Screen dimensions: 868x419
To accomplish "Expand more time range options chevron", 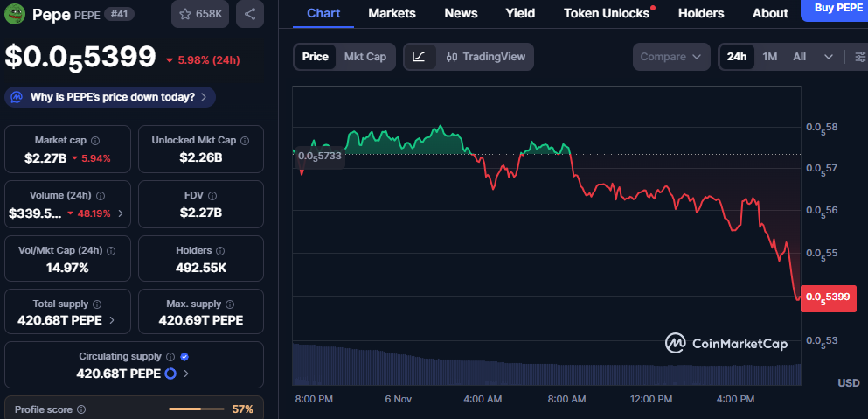I will click(828, 57).
